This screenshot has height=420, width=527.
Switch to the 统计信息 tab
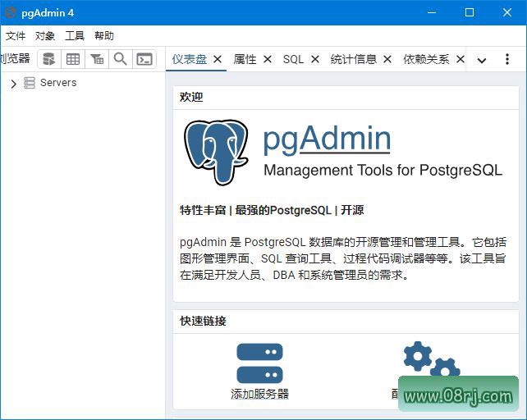pyautogui.click(x=354, y=59)
